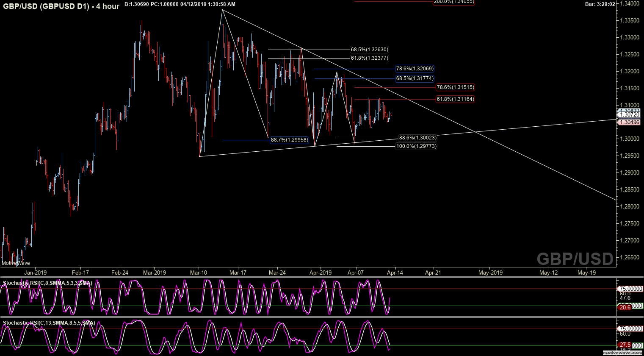Viewport: 644px width, 356px height.
Task: Select the 1.28000 price axis label
Action: coord(629,206)
